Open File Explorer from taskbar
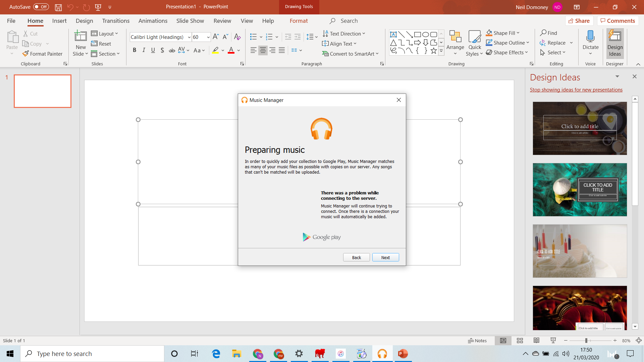Image resolution: width=644 pixels, height=362 pixels. pyautogui.click(x=236, y=354)
